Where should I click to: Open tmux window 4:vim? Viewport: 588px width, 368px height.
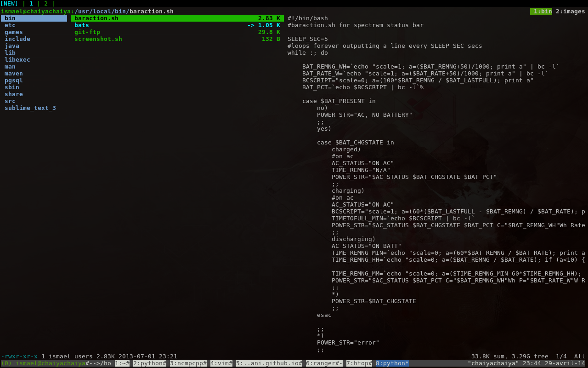pos(221,363)
